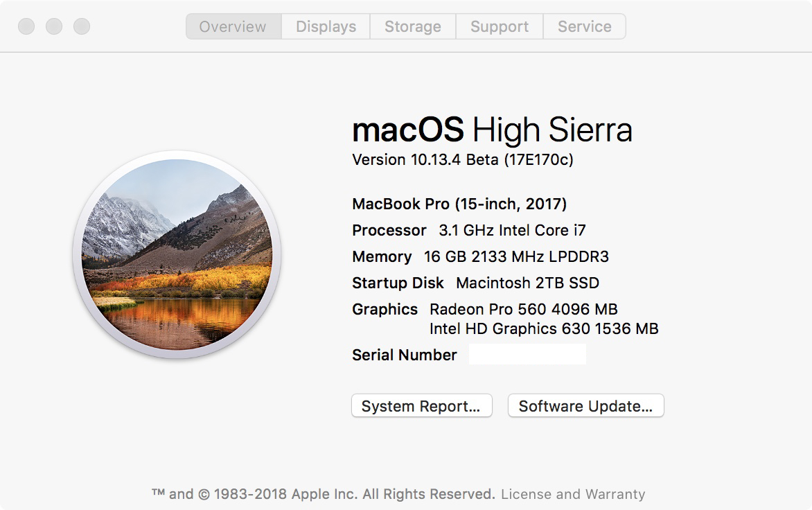Open the Service tab

coord(584,26)
